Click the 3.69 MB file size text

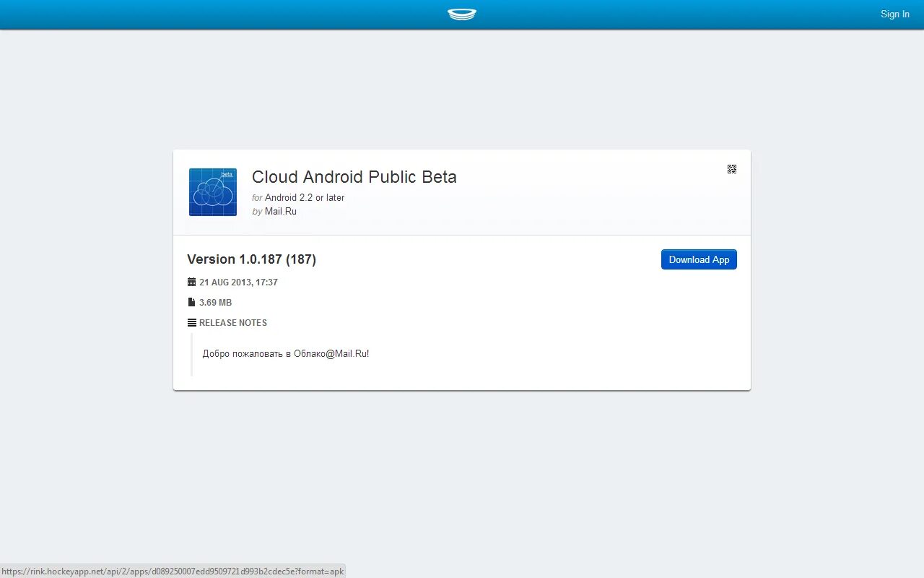click(x=216, y=303)
